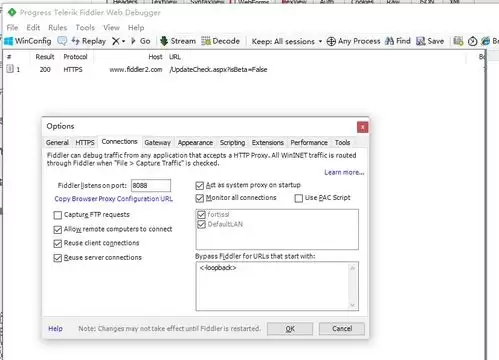The image size is (499, 360).
Task: Select the Connections tab
Action: 119,142
